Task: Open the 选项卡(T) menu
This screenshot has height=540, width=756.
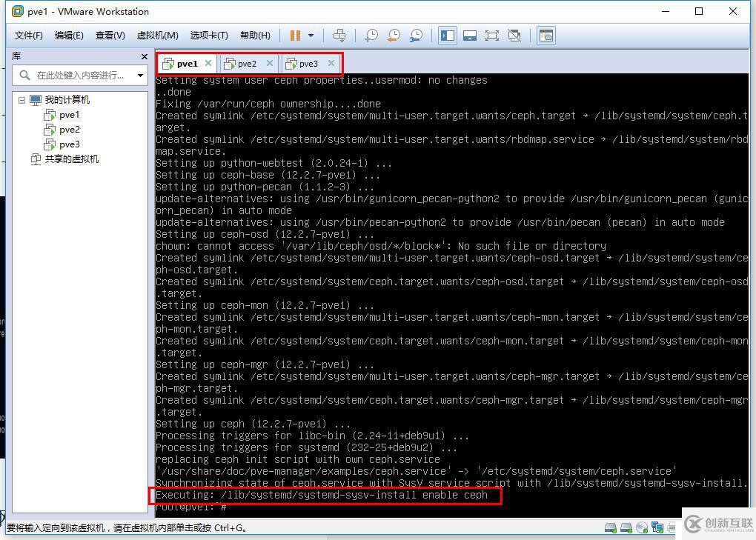Action: coord(209,35)
